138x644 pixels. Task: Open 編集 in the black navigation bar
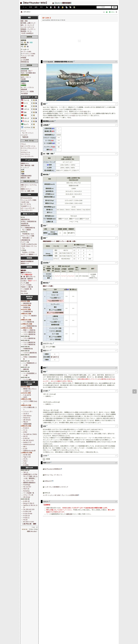click(x=36, y=7)
